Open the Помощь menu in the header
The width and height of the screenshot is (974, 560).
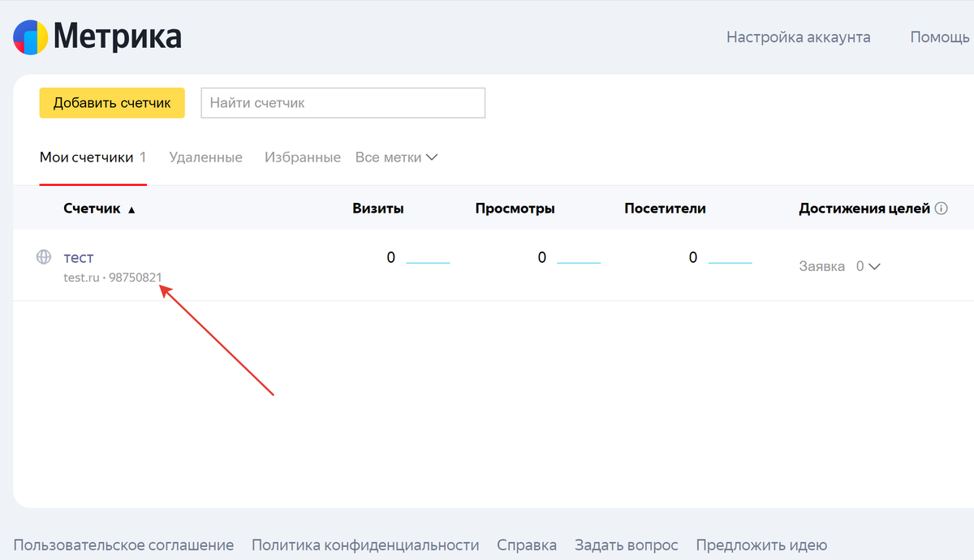(x=942, y=37)
